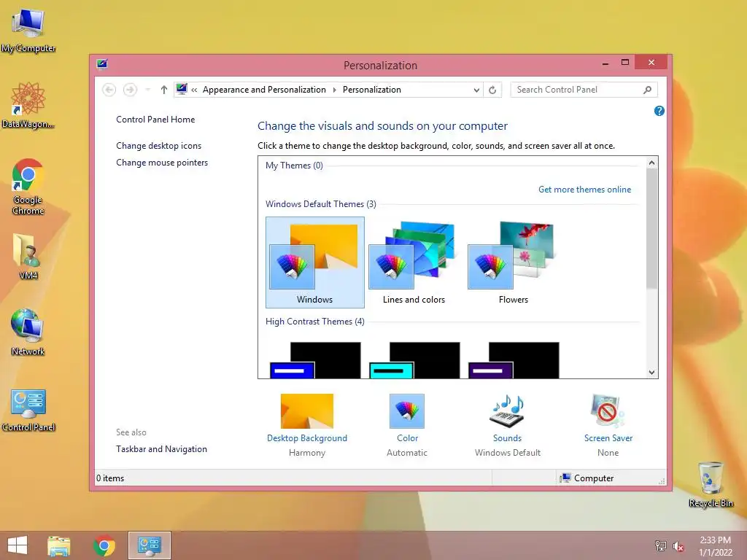This screenshot has width=747, height=560.
Task: Expand the address bar history dropdown
Action: 476,90
